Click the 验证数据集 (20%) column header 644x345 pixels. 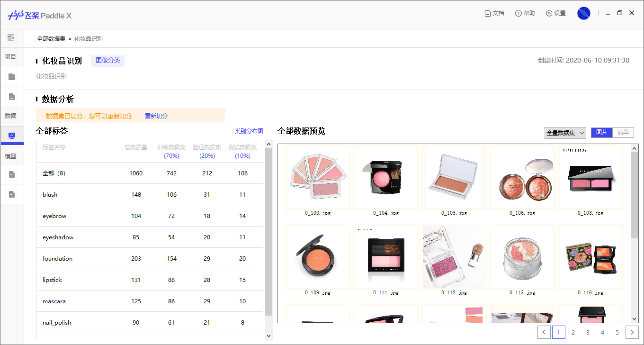click(x=207, y=151)
